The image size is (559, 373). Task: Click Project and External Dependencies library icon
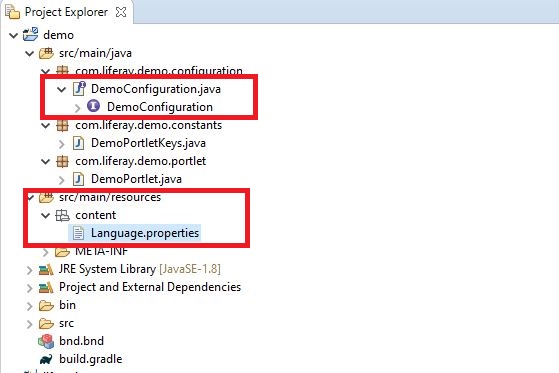click(x=46, y=287)
